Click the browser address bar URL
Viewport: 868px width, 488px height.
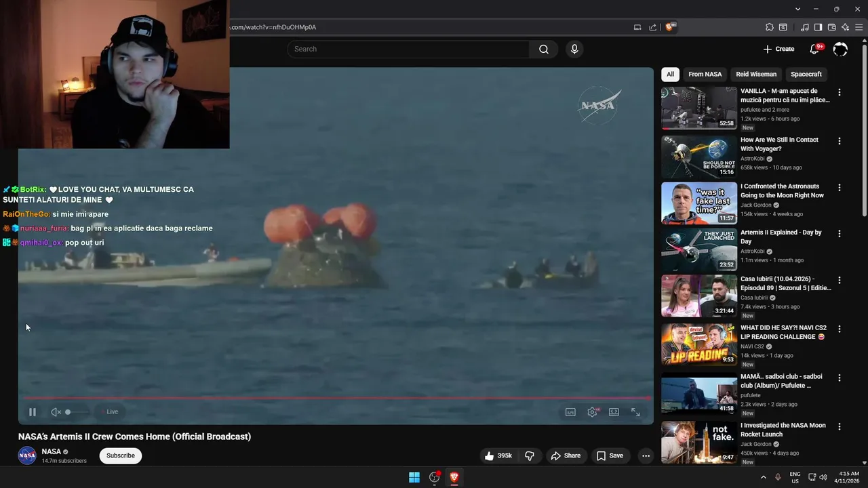(x=273, y=27)
